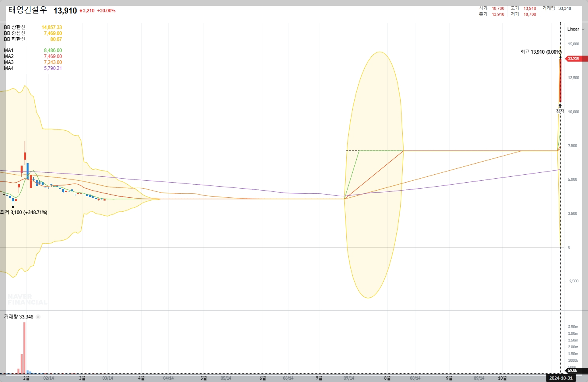This screenshot has width=588, height=382.
Task: Click the 4월 label on time axis
Action: coord(142,378)
